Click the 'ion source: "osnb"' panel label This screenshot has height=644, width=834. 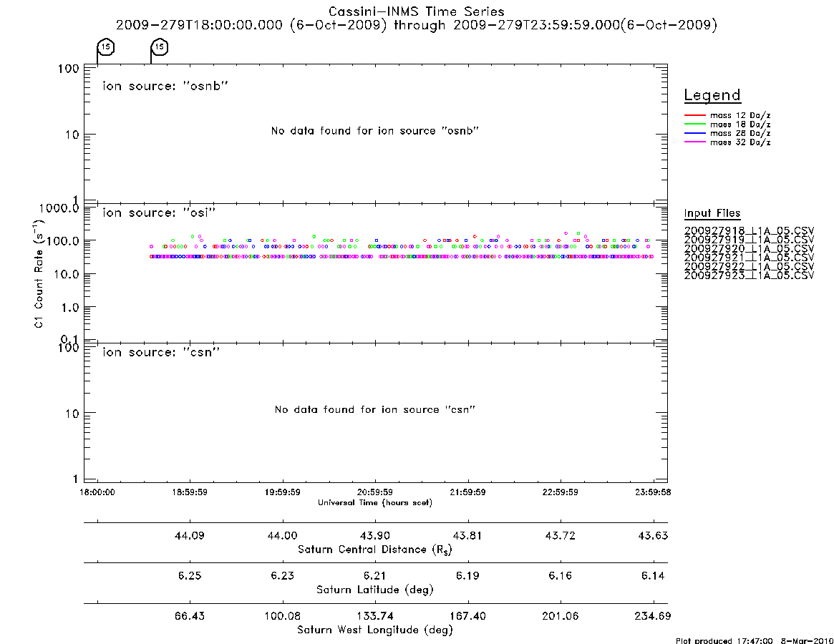point(165,86)
